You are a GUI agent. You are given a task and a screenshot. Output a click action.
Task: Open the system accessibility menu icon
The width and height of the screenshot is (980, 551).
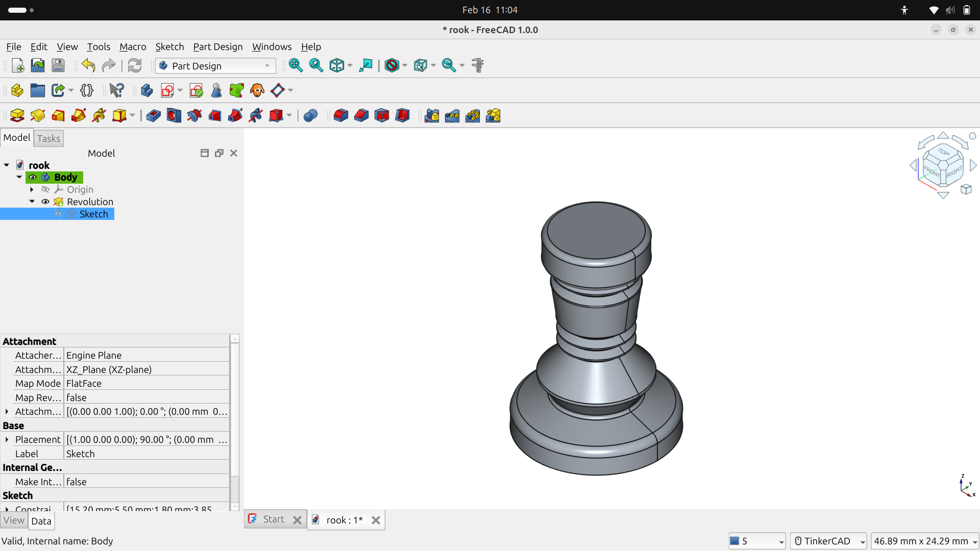tap(904, 10)
